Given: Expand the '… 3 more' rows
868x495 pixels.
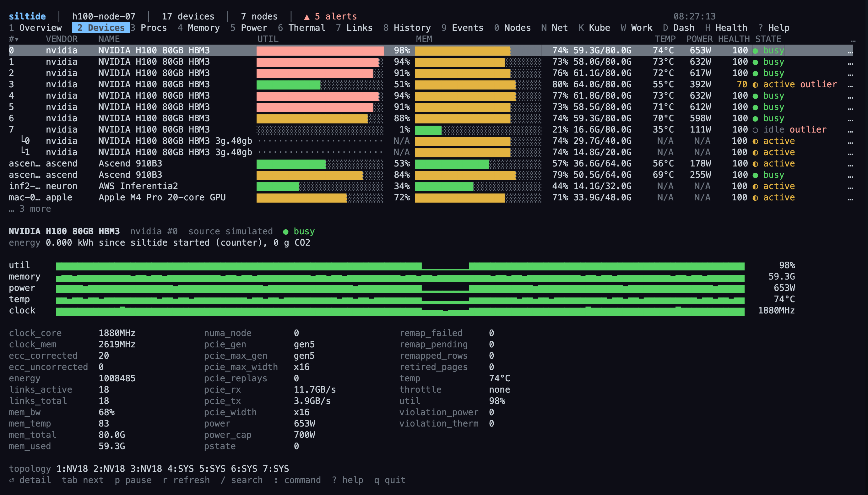Looking at the screenshot, I should (30, 209).
